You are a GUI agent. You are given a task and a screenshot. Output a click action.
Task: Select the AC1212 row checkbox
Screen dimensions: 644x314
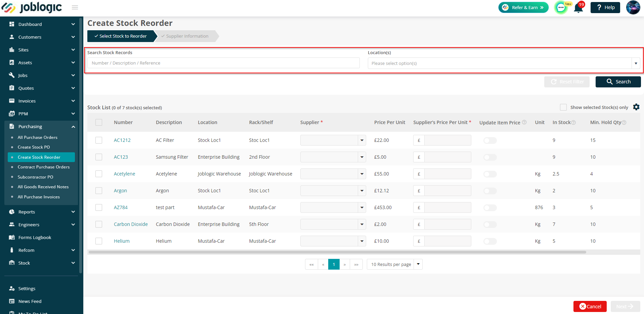click(x=99, y=140)
